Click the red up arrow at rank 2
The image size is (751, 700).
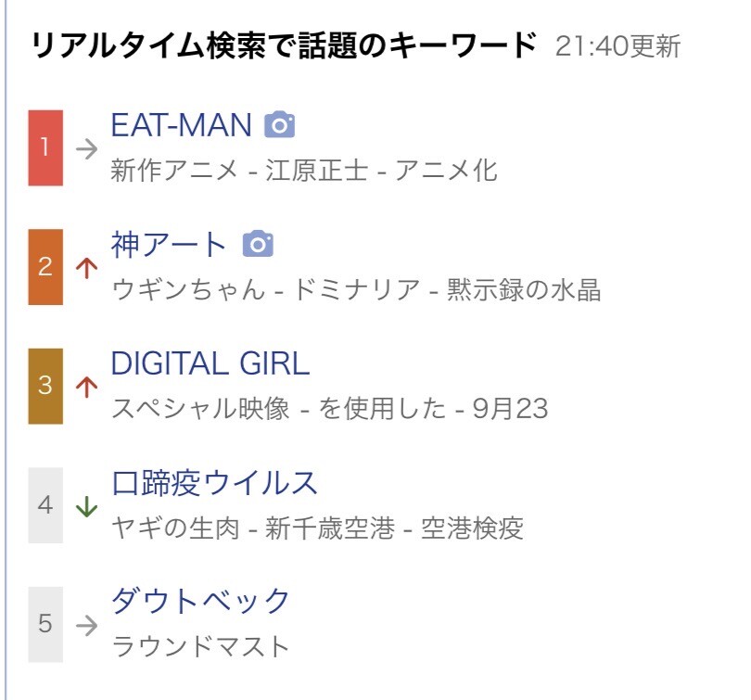click(x=87, y=268)
